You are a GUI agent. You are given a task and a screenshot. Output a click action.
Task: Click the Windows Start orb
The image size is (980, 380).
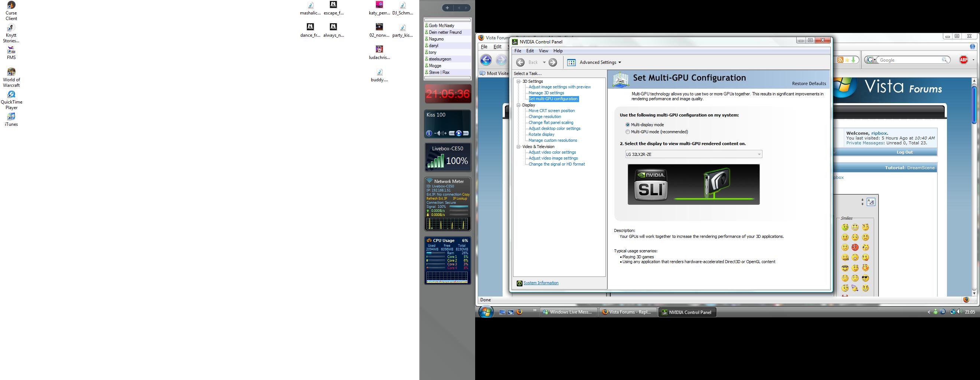[486, 312]
